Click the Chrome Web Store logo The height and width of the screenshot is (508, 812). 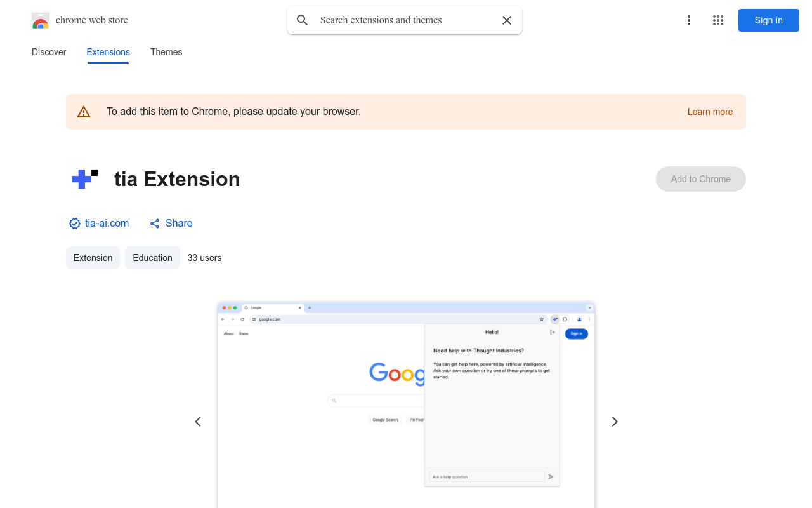click(41, 20)
